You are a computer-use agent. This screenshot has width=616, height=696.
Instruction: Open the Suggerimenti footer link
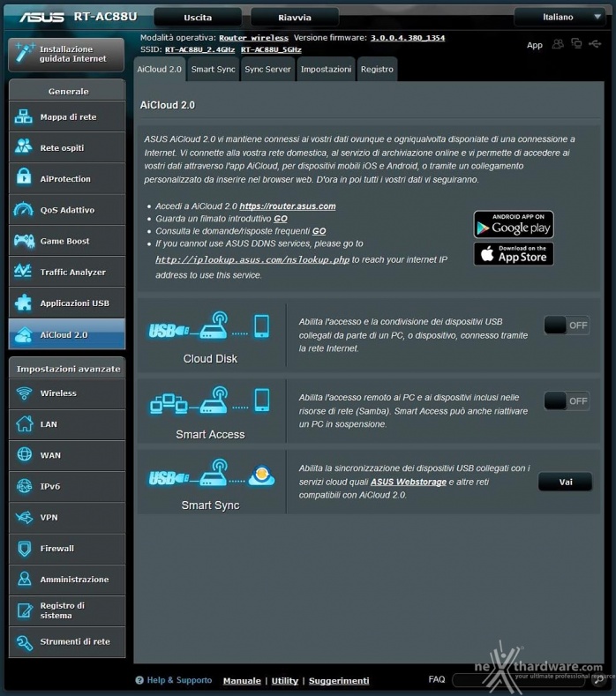pyautogui.click(x=339, y=680)
